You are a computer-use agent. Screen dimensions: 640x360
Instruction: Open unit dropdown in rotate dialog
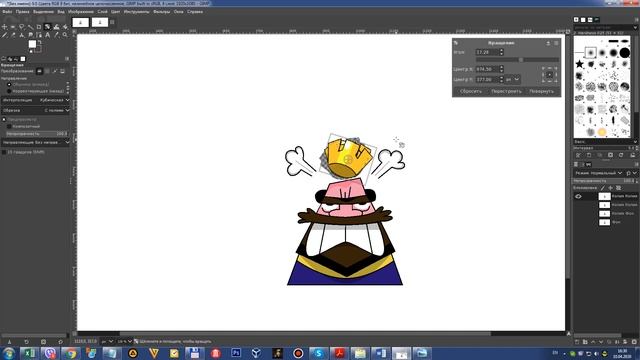[513, 80]
